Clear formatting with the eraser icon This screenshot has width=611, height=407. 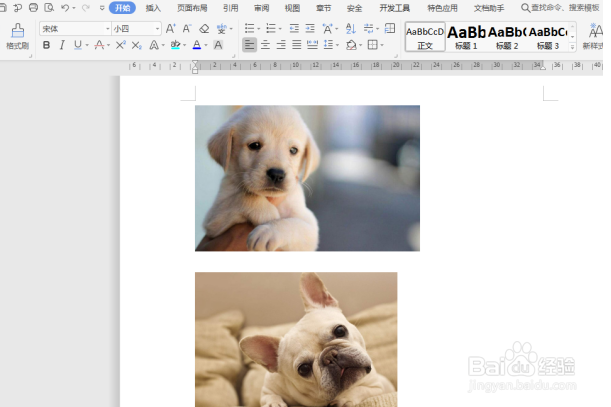click(x=204, y=28)
